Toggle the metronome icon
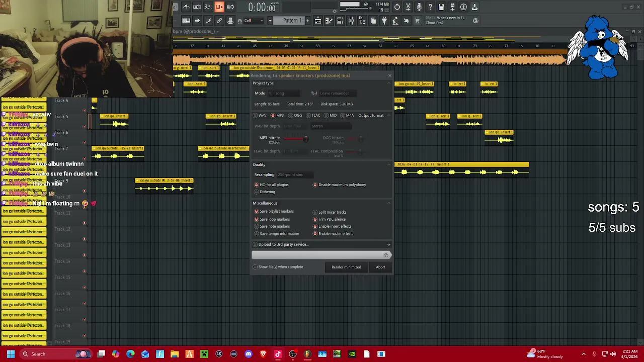Screen dimensions: 644x362 point(186,7)
